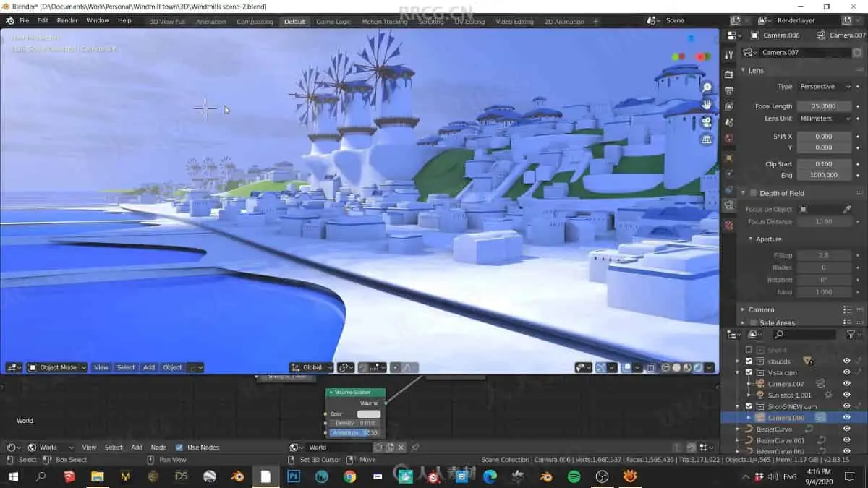Expand the cloudds collection in outliner
The height and width of the screenshot is (488, 868).
coord(738,361)
